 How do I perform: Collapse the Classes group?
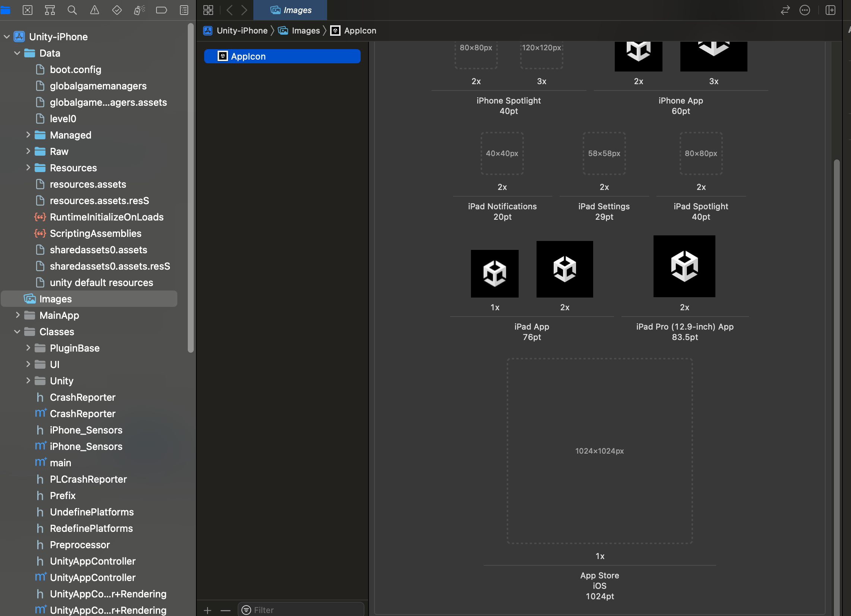point(17,331)
